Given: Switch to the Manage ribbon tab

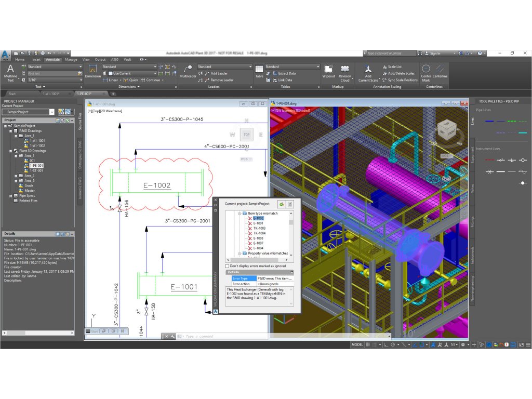Looking at the screenshot, I should (71, 60).
